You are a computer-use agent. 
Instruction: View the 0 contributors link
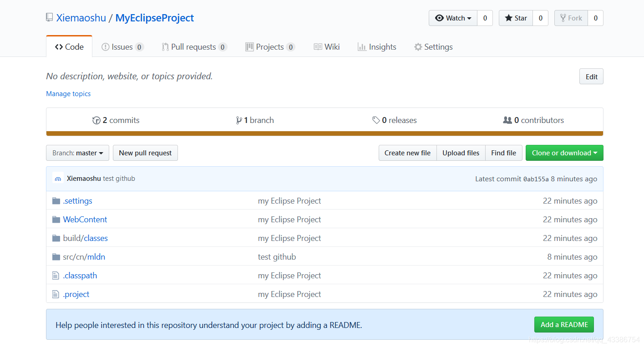(x=533, y=120)
